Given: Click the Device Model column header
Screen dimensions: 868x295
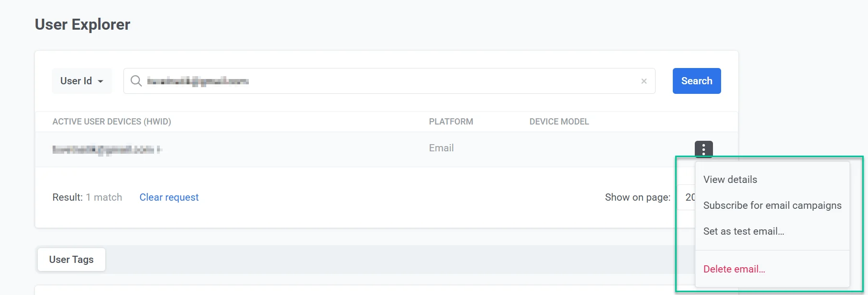Looking at the screenshot, I should tap(559, 122).
